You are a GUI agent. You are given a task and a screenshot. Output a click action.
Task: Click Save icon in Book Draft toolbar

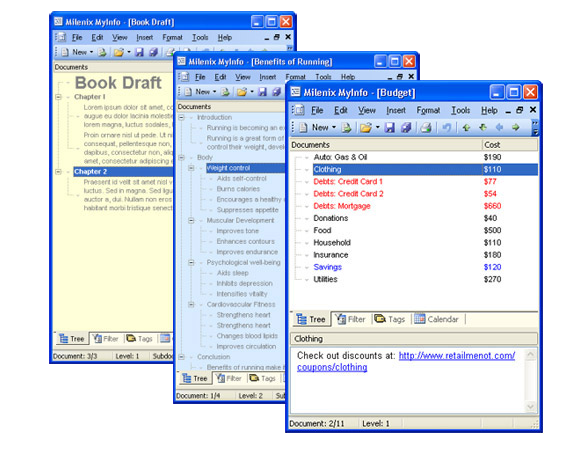click(x=139, y=52)
